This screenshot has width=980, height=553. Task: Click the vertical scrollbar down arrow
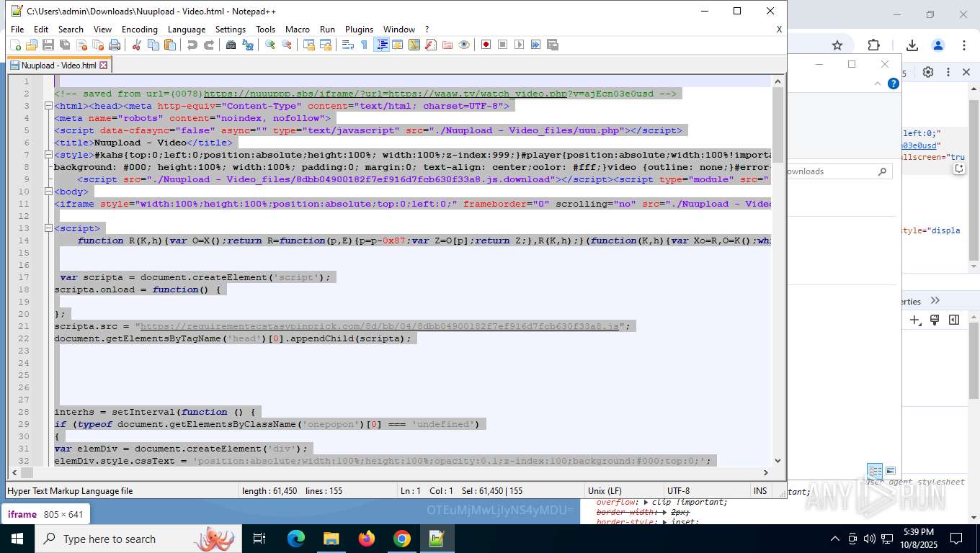[x=778, y=461]
